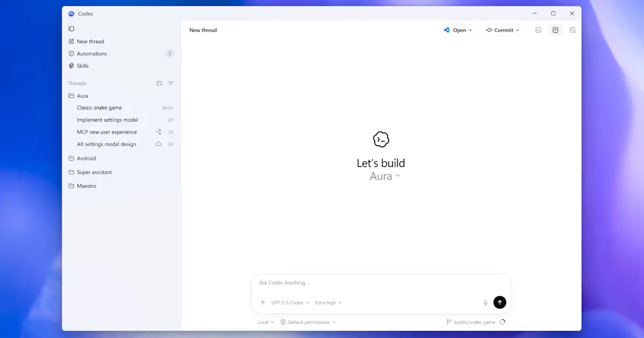Click the Codex app logo icon
The width and height of the screenshot is (644, 338).
pyautogui.click(x=71, y=13)
